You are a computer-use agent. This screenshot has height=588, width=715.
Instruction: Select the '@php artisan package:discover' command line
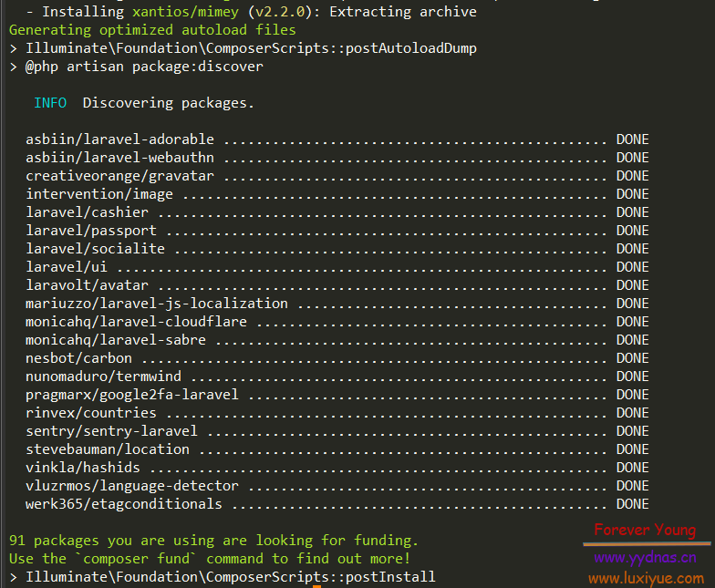[136, 67]
